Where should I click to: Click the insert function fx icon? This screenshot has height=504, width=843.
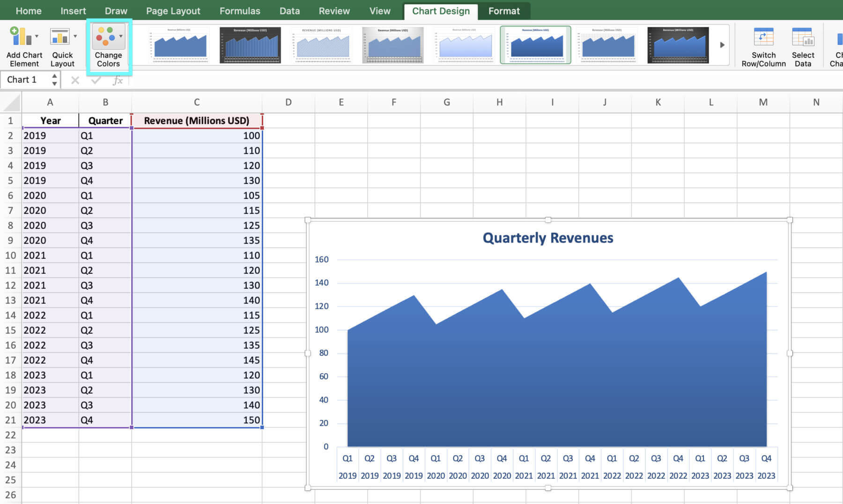118,80
